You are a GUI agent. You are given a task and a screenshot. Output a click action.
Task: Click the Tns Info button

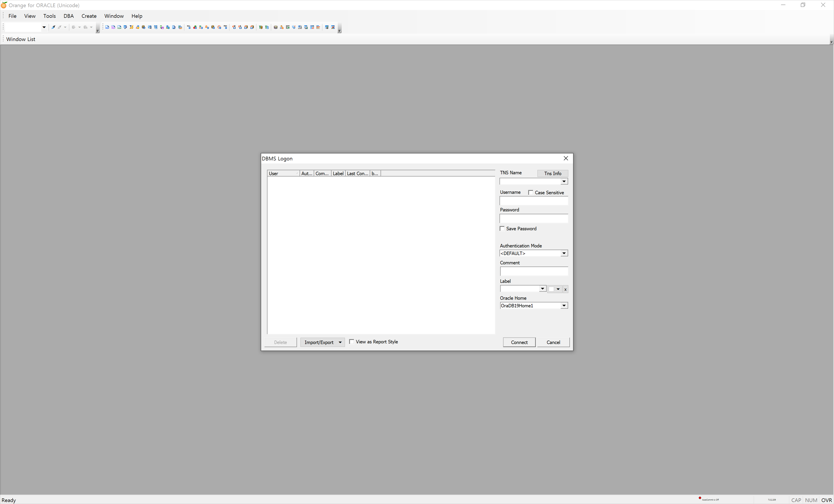click(x=552, y=173)
